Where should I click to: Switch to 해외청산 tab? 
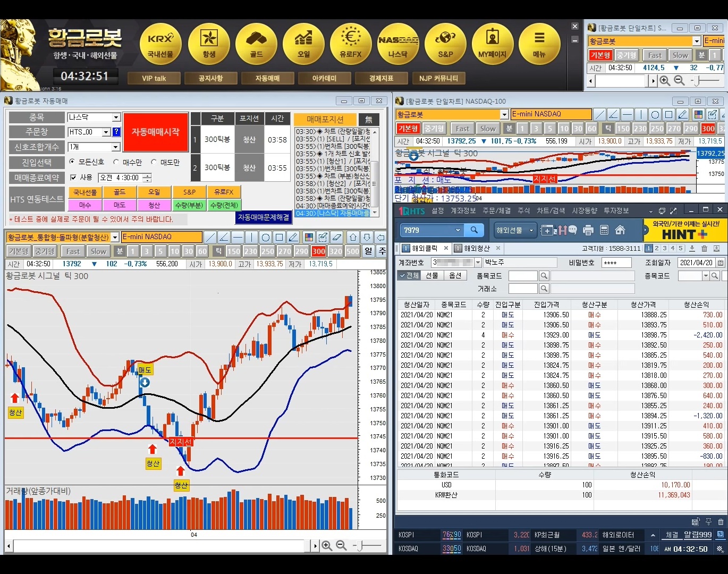[477, 248]
